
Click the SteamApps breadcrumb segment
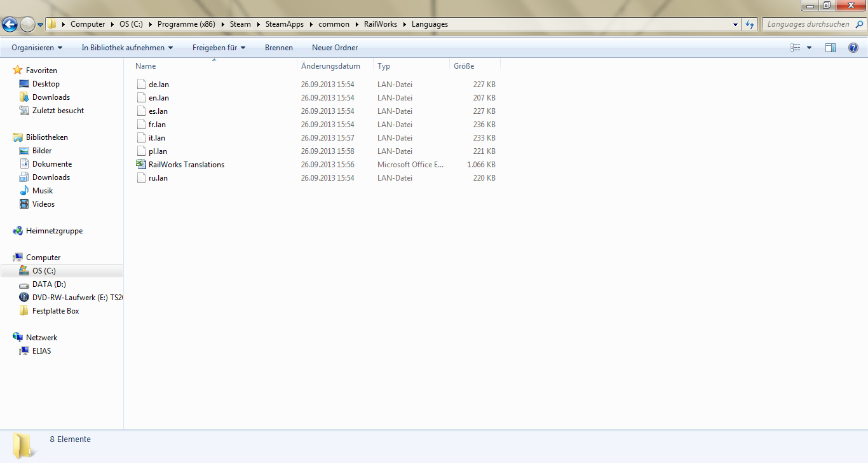point(285,24)
